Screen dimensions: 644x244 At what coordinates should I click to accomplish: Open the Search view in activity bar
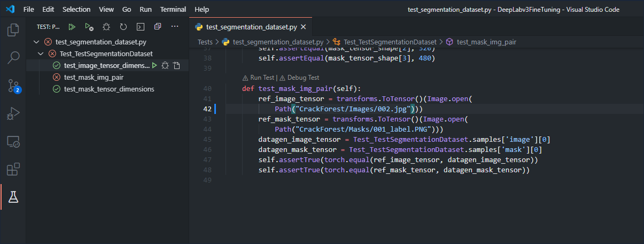[13, 57]
